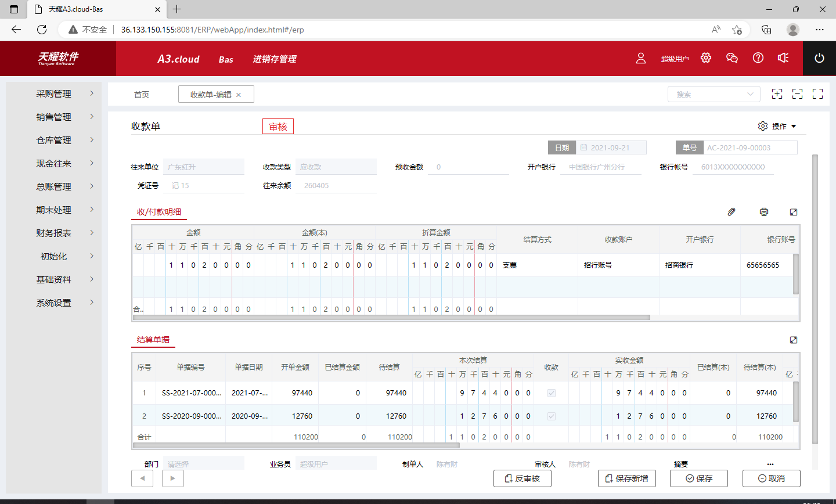Go to previous record arrow button
Screen dimensions: 836x504
(143, 478)
